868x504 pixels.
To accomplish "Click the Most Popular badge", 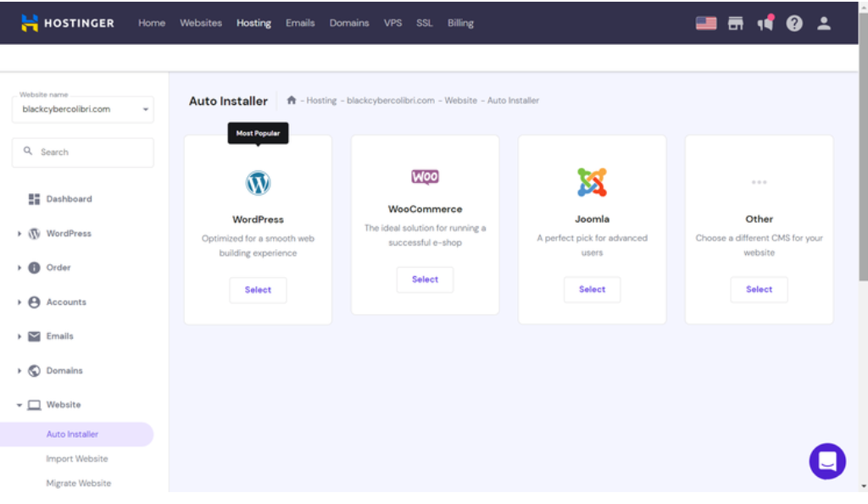I will click(258, 133).
